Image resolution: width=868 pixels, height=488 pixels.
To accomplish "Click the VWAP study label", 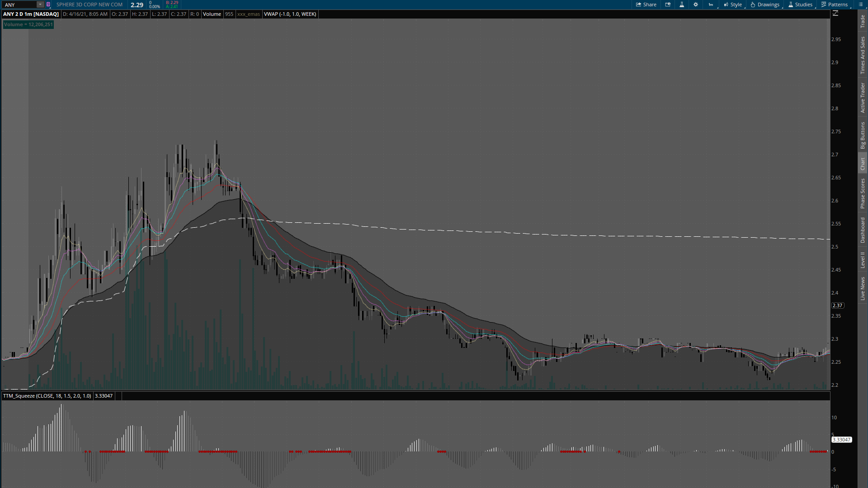I will (x=290, y=14).
